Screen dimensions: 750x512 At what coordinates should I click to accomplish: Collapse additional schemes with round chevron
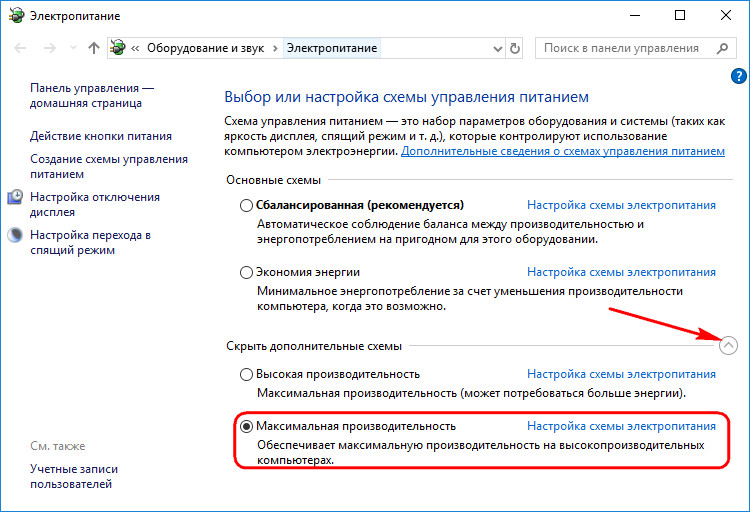click(x=728, y=345)
